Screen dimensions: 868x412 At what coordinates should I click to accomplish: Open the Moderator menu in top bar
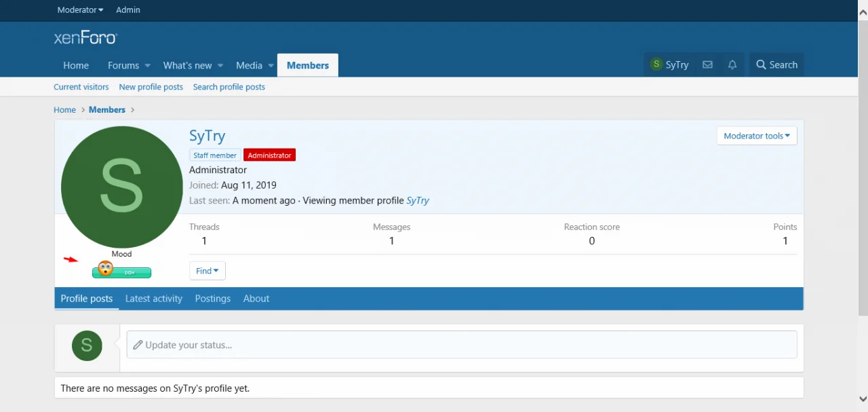point(80,10)
